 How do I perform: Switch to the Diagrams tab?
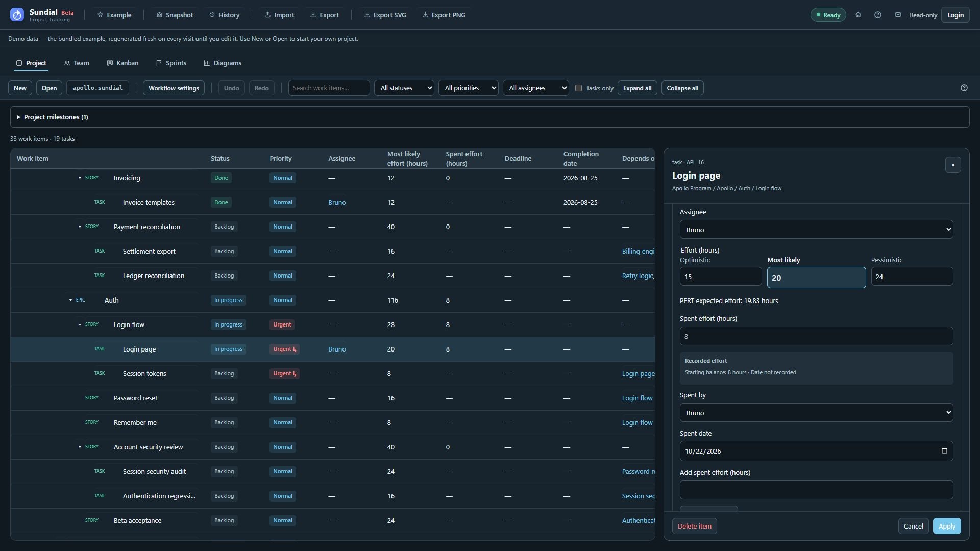pyautogui.click(x=223, y=63)
